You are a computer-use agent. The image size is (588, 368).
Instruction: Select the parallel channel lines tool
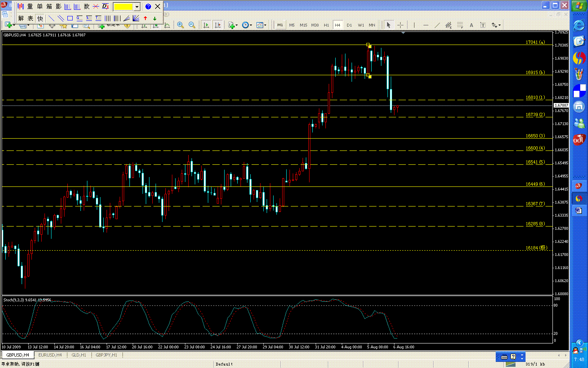(60, 18)
